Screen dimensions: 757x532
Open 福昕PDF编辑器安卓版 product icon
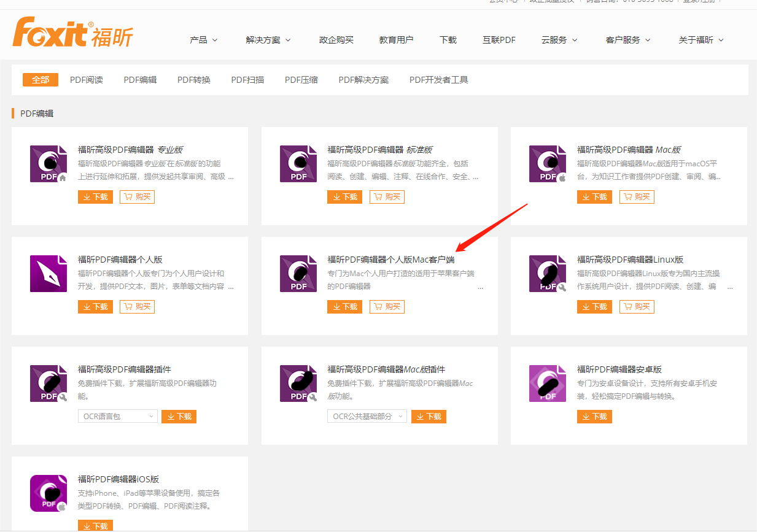point(548,384)
